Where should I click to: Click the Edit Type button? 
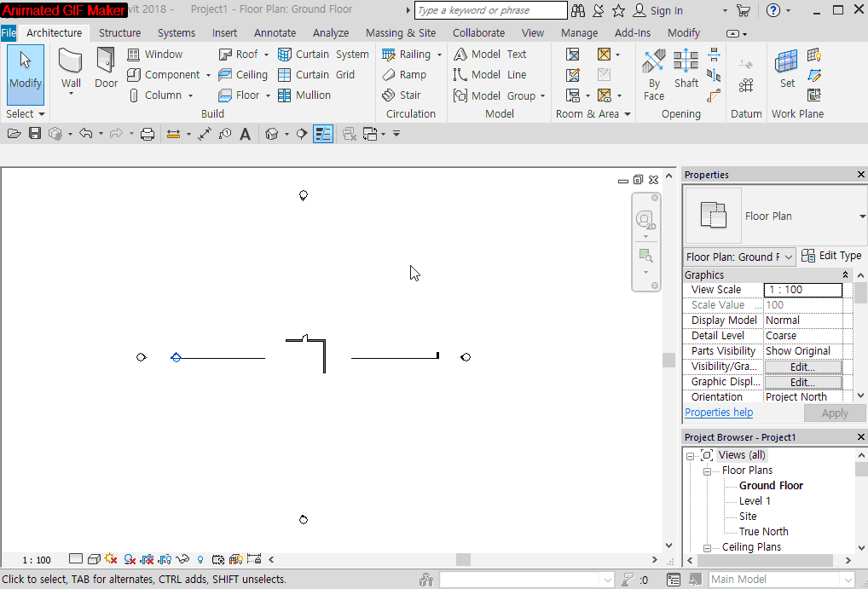(x=831, y=256)
